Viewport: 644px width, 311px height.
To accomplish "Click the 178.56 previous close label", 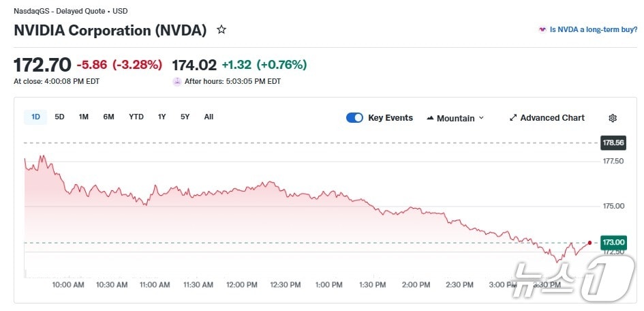I will coord(613,143).
